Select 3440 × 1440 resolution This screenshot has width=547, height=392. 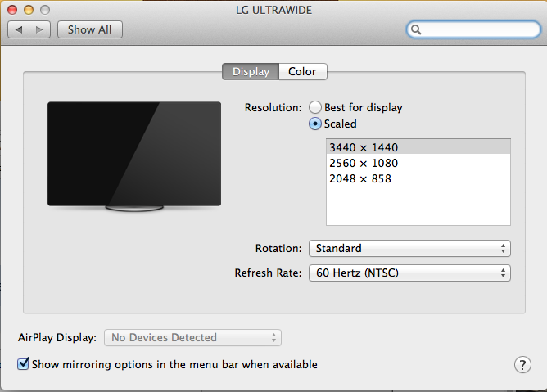(x=418, y=146)
